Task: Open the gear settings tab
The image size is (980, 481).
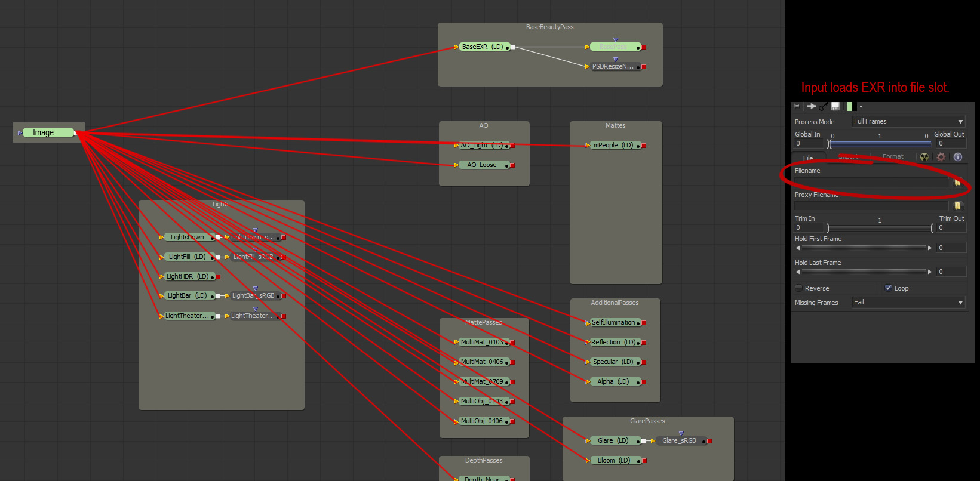Action: click(x=941, y=157)
